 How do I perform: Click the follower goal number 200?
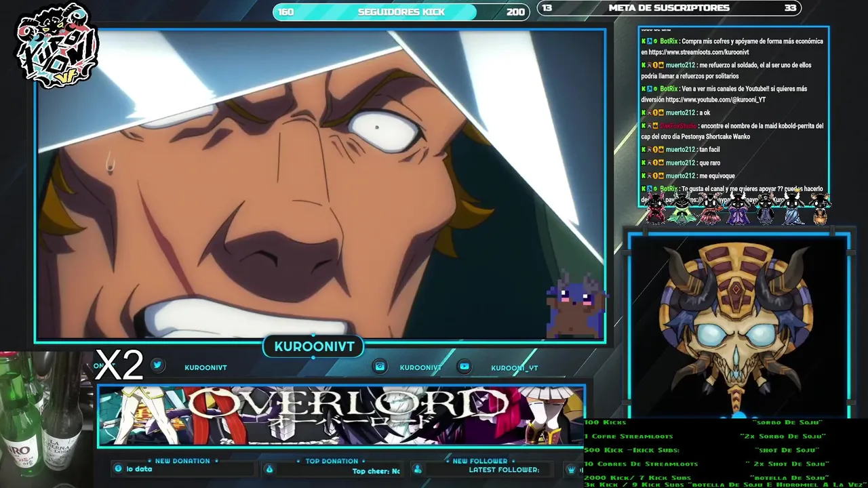pyautogui.click(x=515, y=12)
